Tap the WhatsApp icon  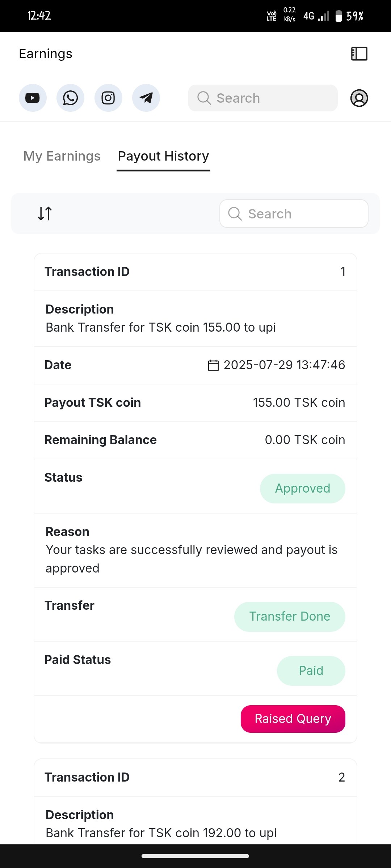coord(70,98)
